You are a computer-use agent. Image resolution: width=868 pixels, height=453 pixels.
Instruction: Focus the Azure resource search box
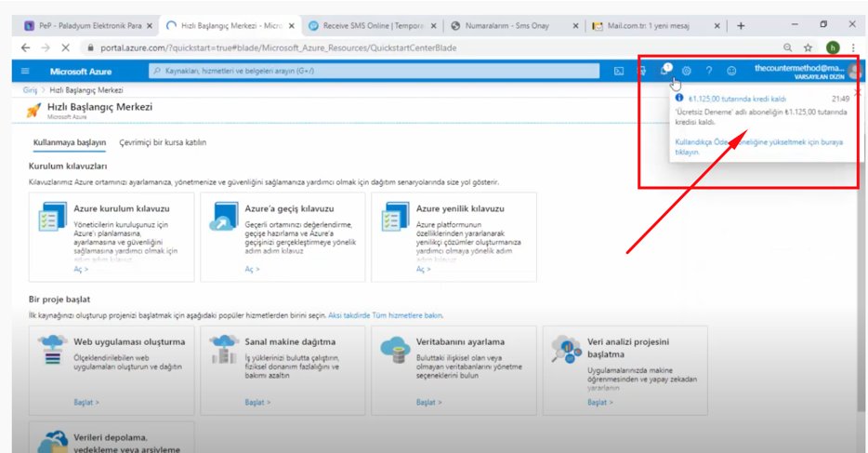pyautogui.click(x=375, y=71)
